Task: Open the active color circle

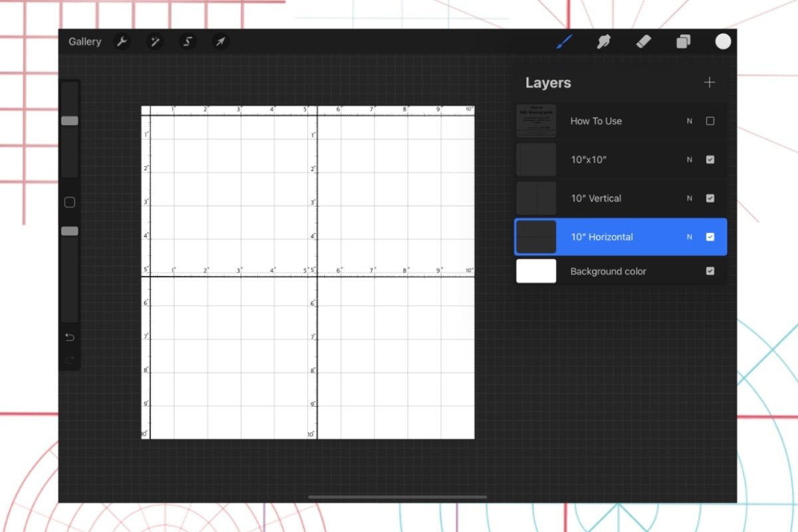Action: click(723, 42)
